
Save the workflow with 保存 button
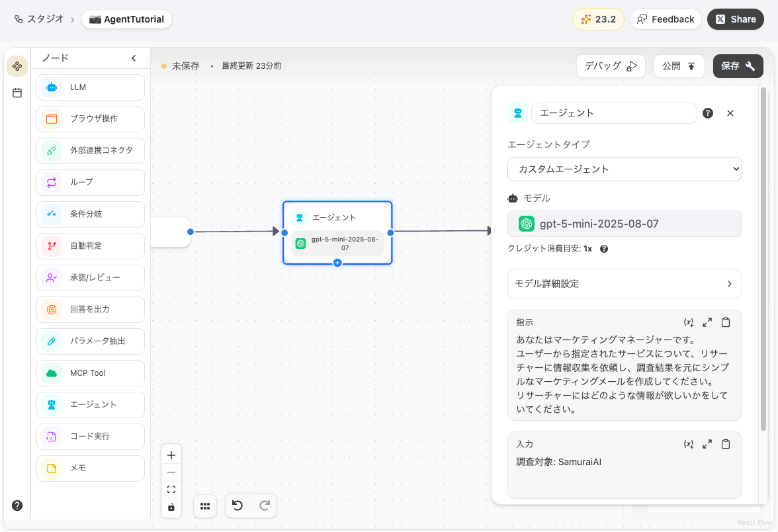tap(738, 66)
